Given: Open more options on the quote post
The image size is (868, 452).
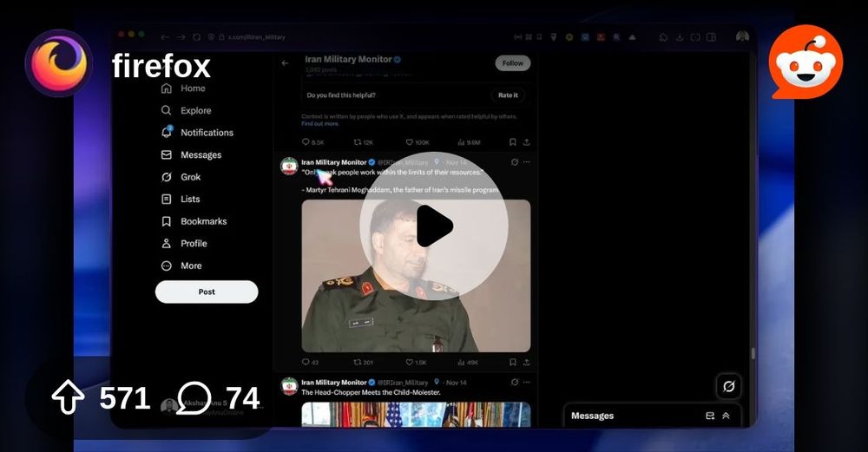Looking at the screenshot, I should (x=527, y=162).
